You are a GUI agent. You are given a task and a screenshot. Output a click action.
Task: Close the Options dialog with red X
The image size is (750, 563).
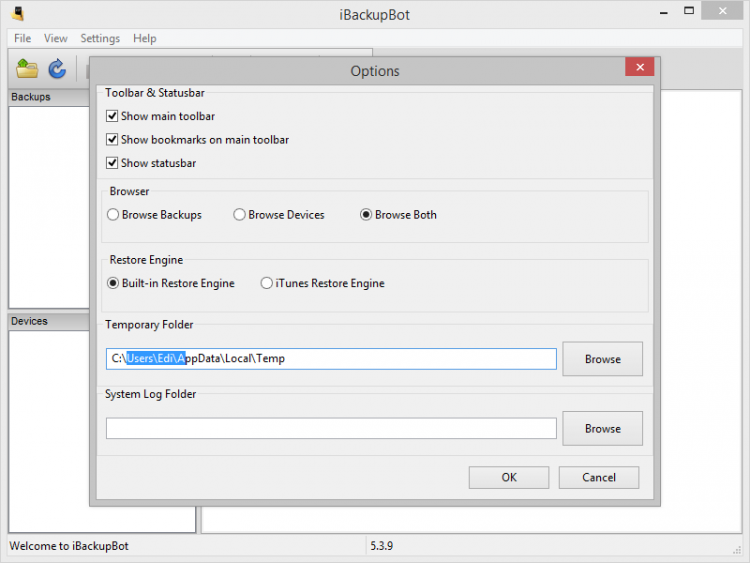(640, 67)
